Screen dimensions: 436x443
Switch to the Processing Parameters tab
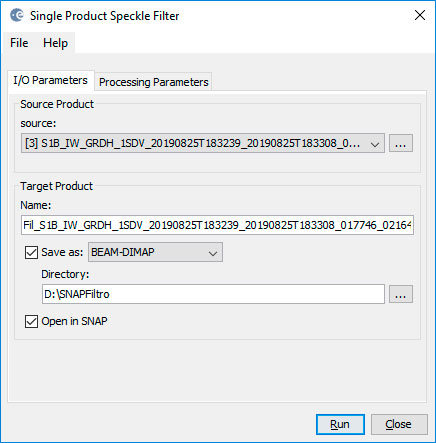pyautogui.click(x=154, y=82)
